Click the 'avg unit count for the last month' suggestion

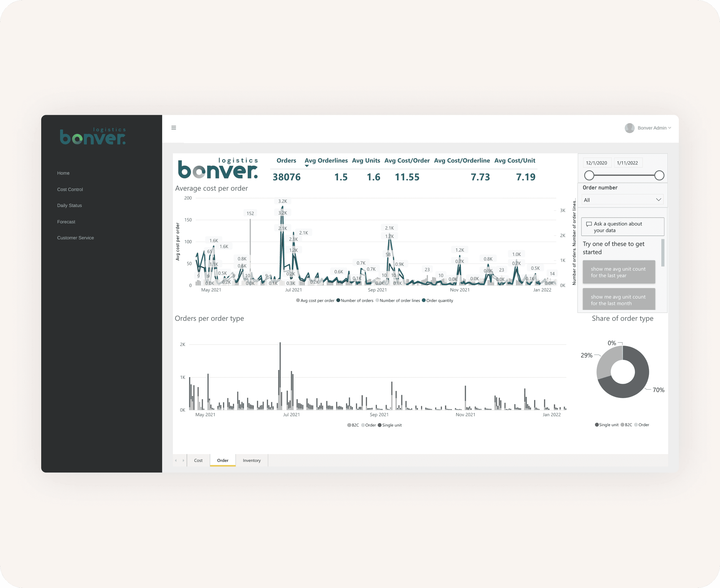(x=619, y=300)
